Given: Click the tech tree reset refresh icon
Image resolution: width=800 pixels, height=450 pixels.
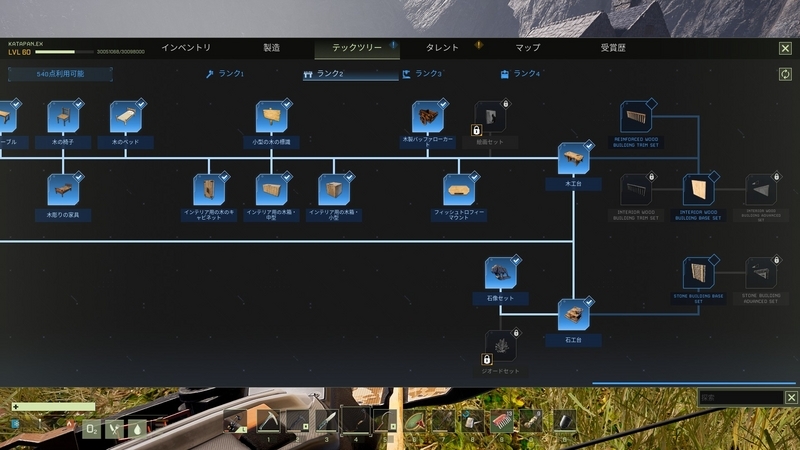Looking at the screenshot, I should pyautogui.click(x=785, y=74).
